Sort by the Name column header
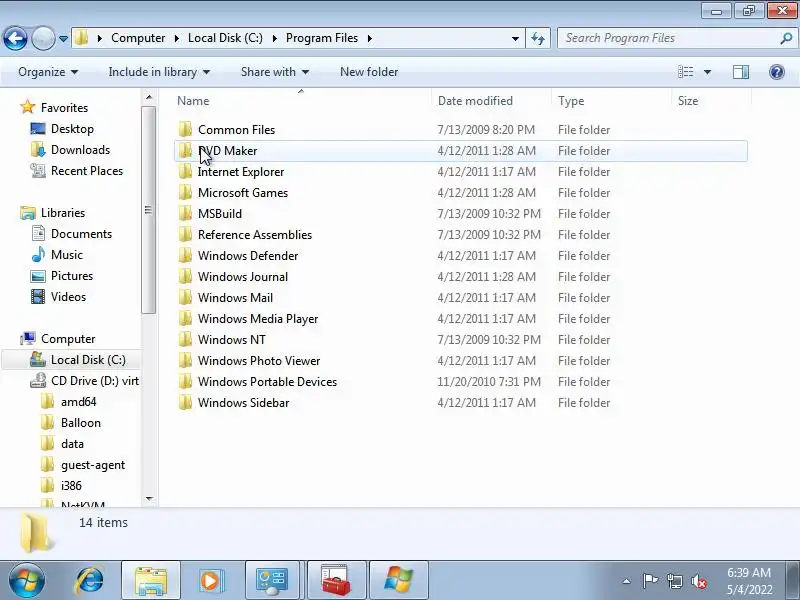The image size is (800, 600). (x=193, y=101)
